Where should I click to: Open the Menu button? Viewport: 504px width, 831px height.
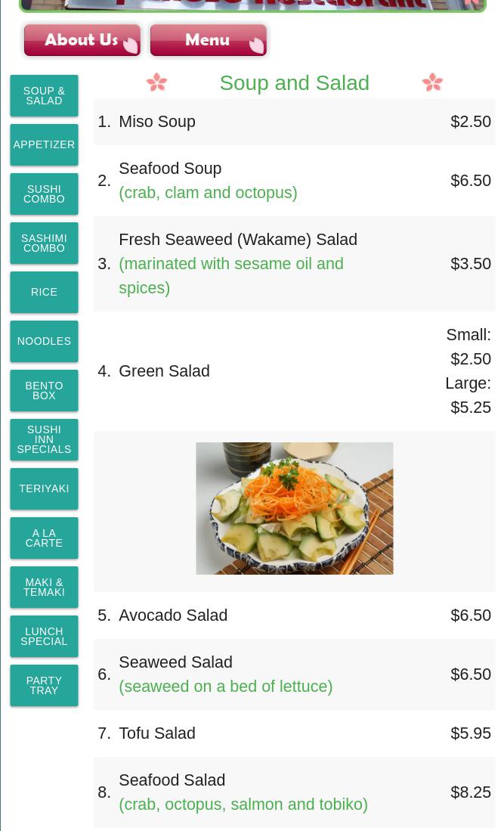[208, 40]
